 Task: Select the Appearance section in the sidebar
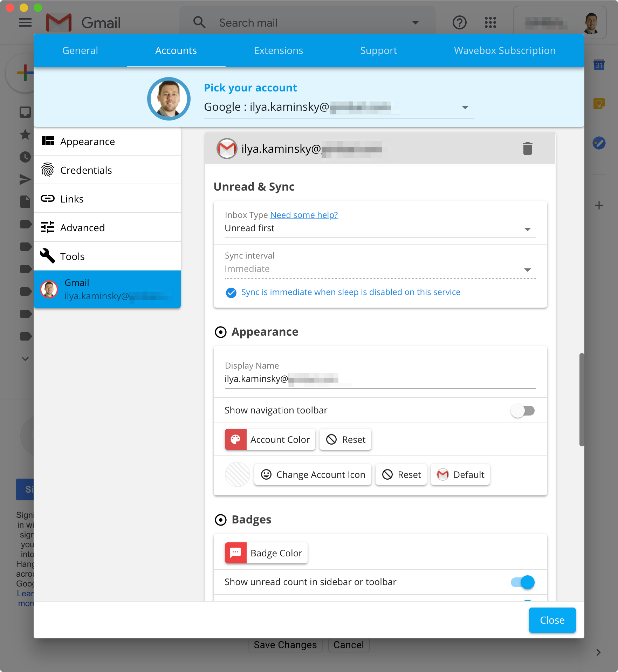point(87,142)
